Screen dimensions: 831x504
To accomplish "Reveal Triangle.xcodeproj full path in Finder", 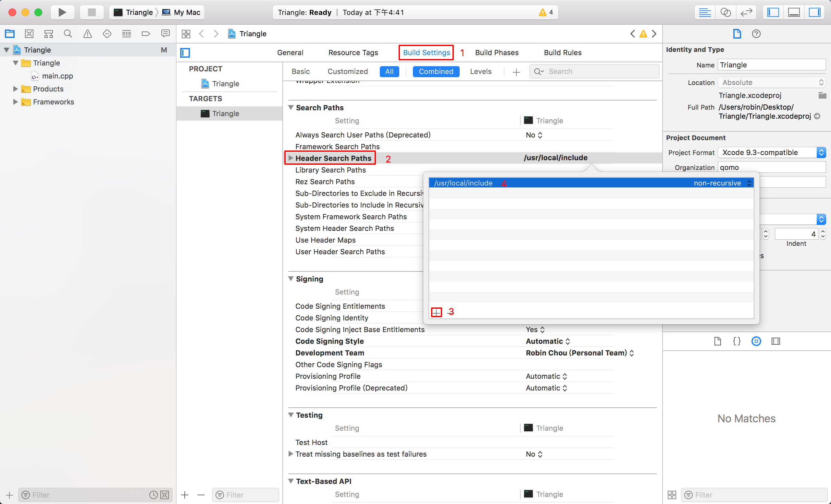I will pos(817,116).
